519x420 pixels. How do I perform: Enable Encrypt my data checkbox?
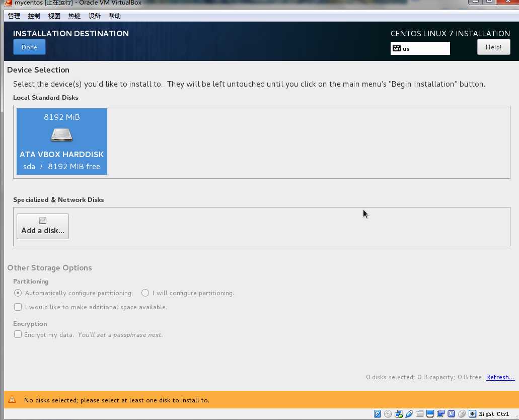(18, 334)
